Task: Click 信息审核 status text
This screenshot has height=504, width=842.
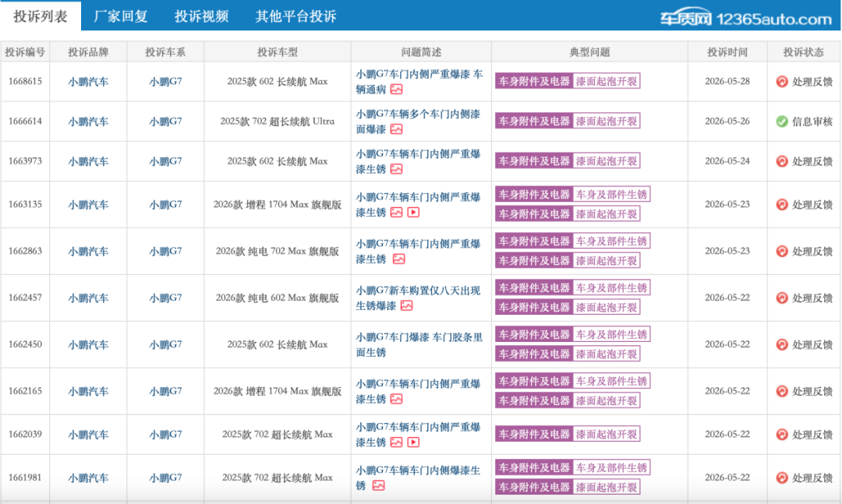Action: tap(812, 122)
